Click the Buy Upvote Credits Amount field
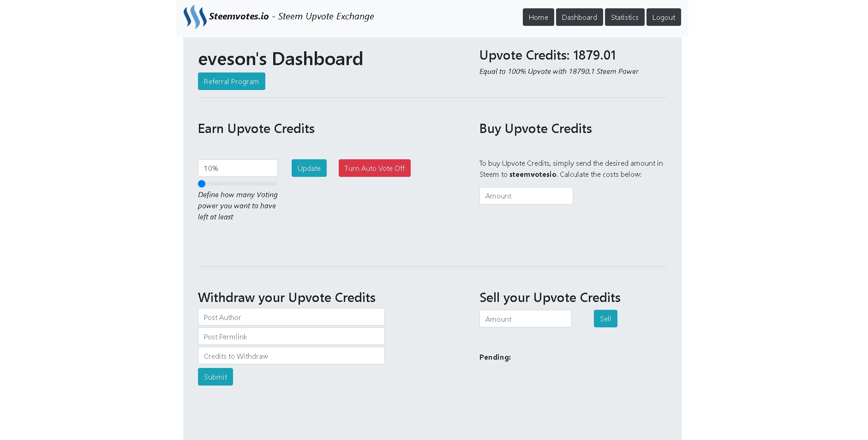This screenshot has width=868, height=440. click(526, 196)
